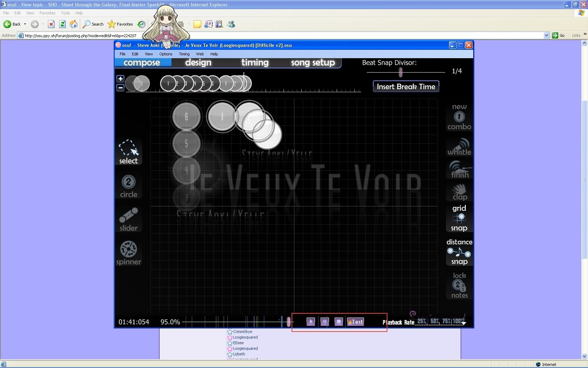This screenshot has width=588, height=368.
Task: Click Internet Explorer Refresh icon
Action: click(62, 24)
